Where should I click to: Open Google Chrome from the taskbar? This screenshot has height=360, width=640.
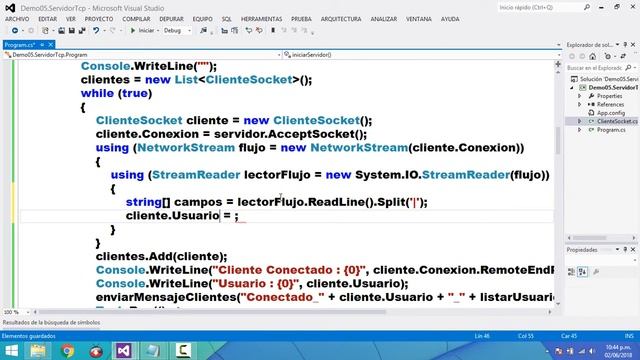point(67,351)
